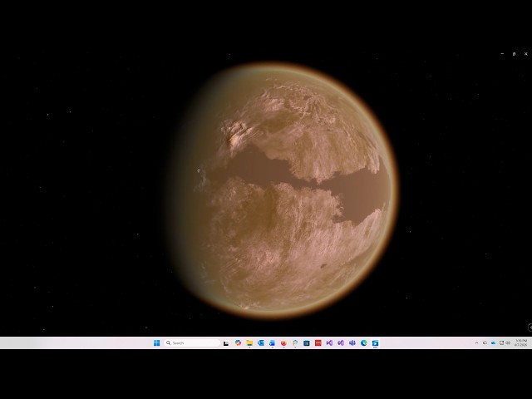Close the planet viewer window
532x399 pixels.
526,53
